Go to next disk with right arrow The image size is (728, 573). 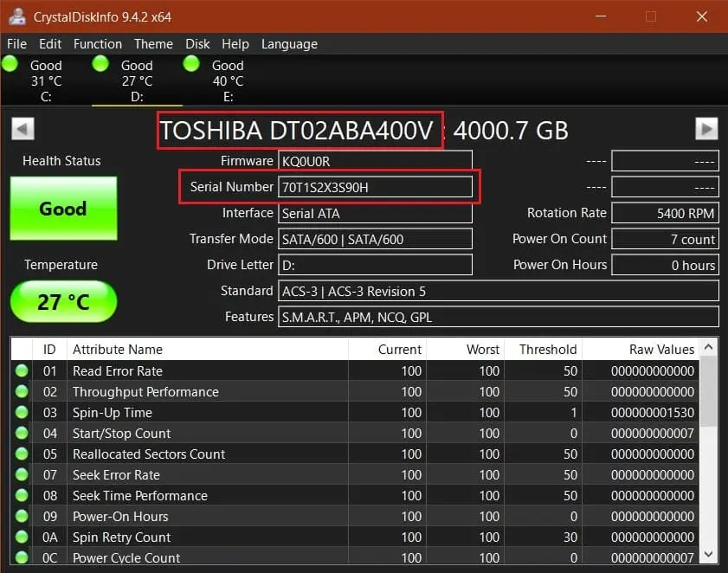point(706,129)
